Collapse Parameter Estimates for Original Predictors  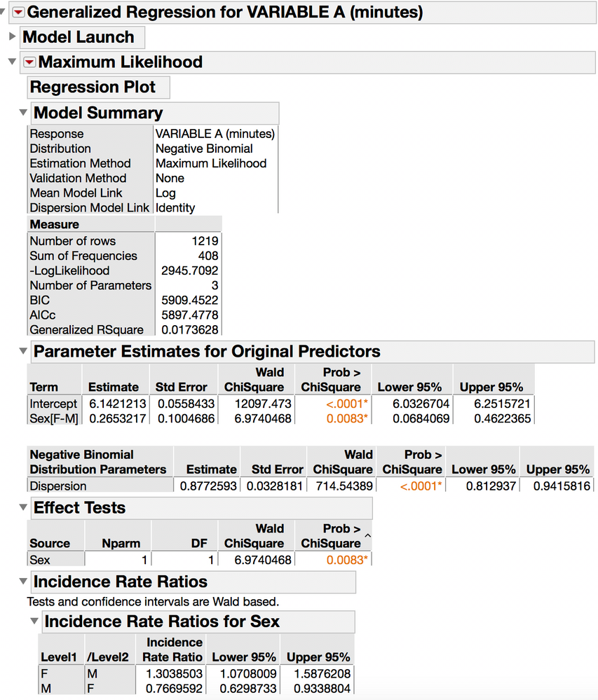(x=23, y=351)
